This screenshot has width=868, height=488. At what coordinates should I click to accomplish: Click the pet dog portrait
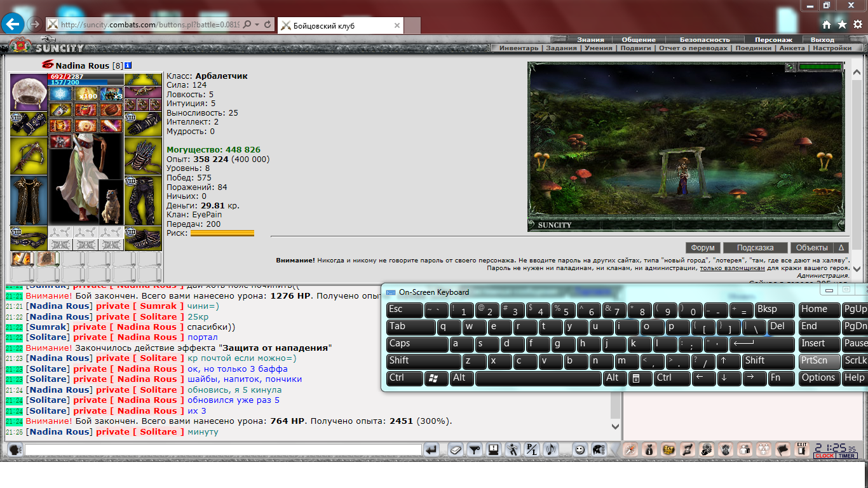(111, 203)
